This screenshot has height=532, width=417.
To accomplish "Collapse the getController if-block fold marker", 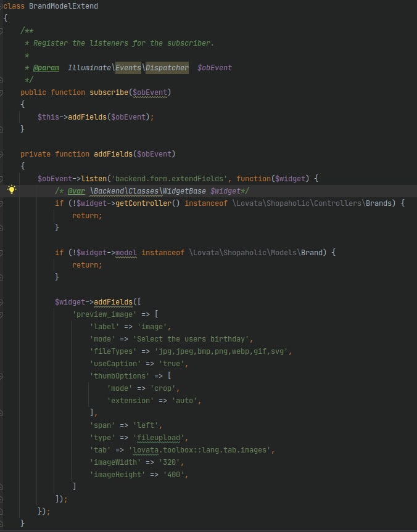I will (x=1, y=203).
